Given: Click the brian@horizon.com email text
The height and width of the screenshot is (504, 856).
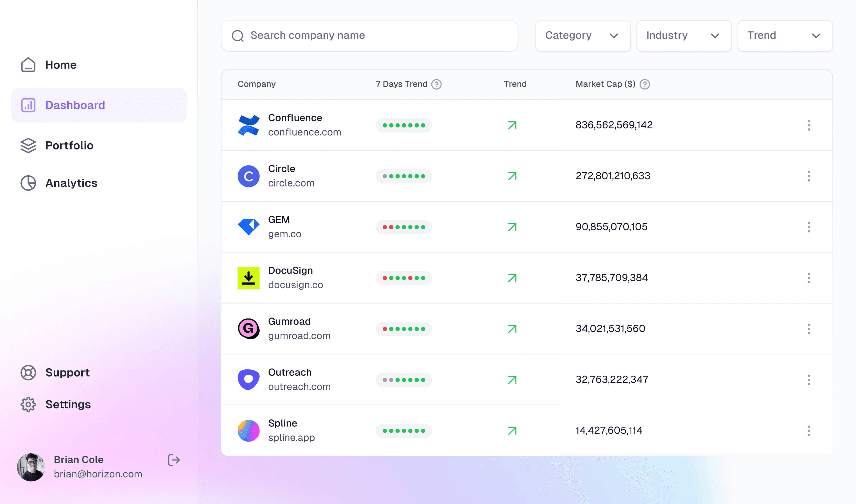Looking at the screenshot, I should (98, 474).
